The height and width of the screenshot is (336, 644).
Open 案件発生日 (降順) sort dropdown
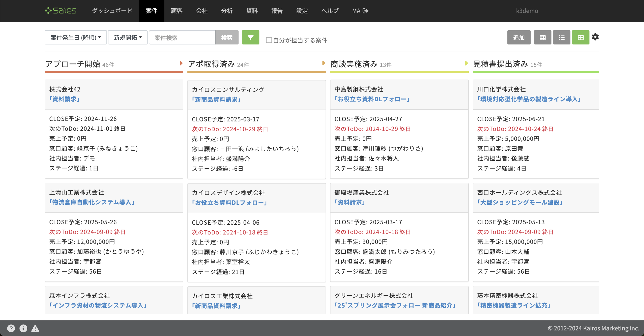point(76,38)
